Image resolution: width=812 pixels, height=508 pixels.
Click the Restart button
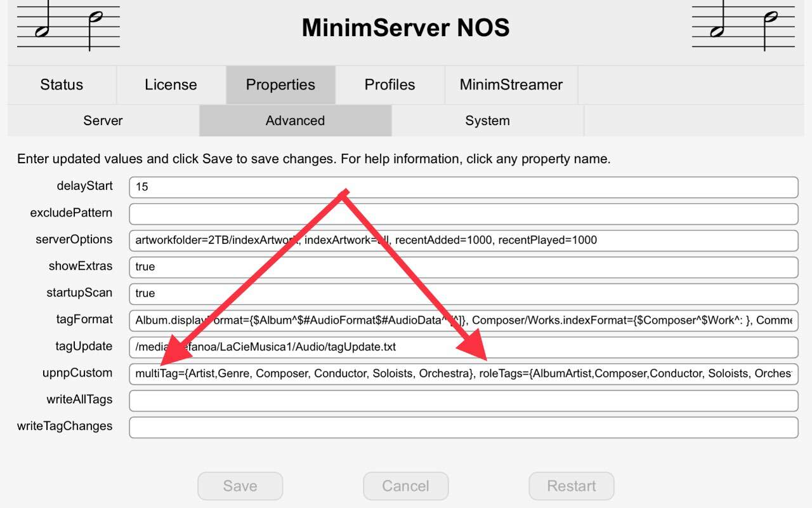[571, 486]
